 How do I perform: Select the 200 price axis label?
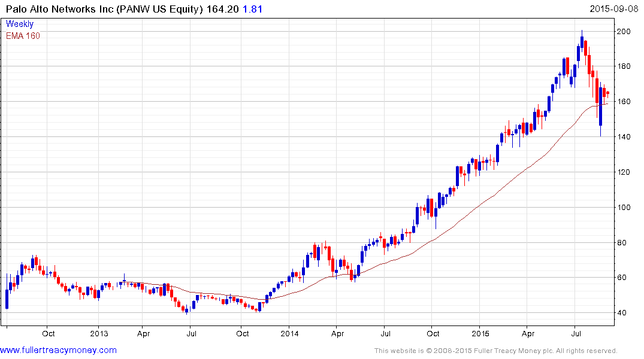(x=624, y=31)
